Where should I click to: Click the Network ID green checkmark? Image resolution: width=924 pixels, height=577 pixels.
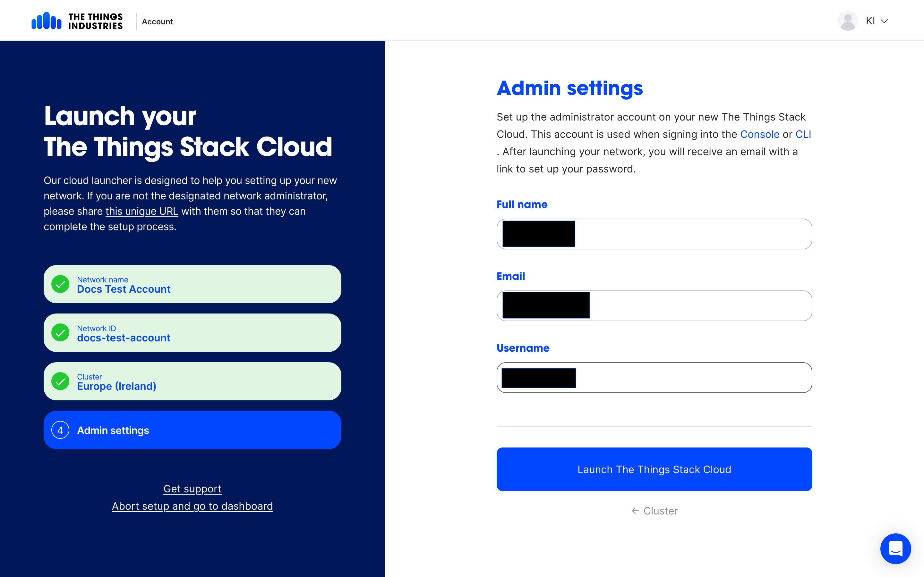(x=60, y=333)
